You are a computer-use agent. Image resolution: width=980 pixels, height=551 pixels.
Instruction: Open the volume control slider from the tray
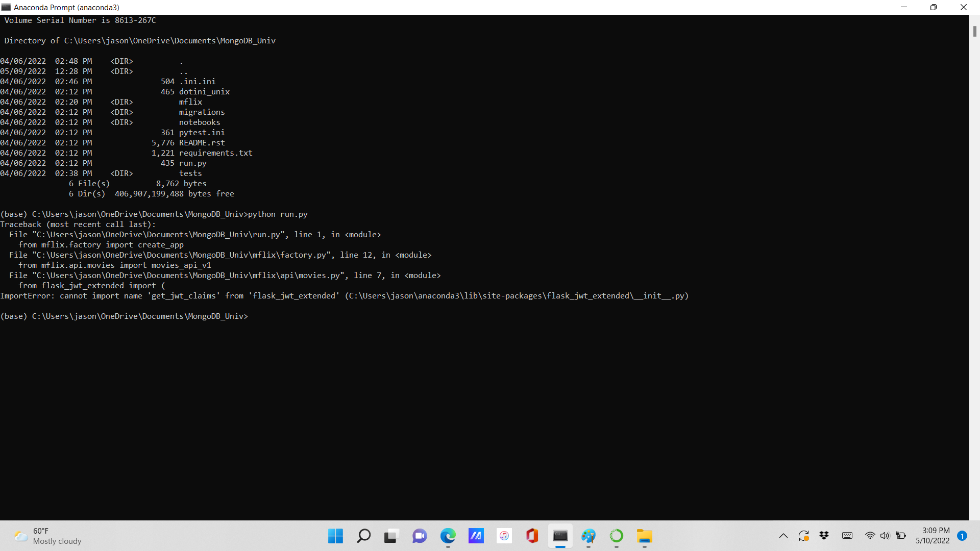[885, 536]
